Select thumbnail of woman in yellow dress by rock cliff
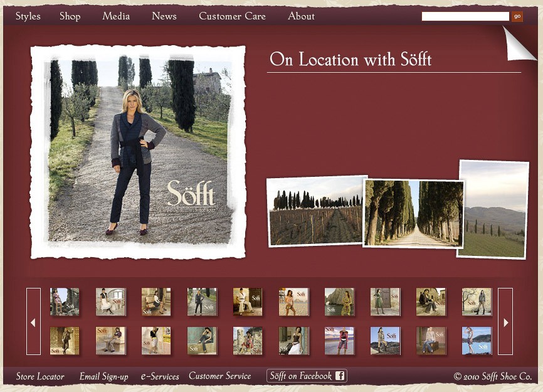543x392 pixels. click(x=339, y=302)
